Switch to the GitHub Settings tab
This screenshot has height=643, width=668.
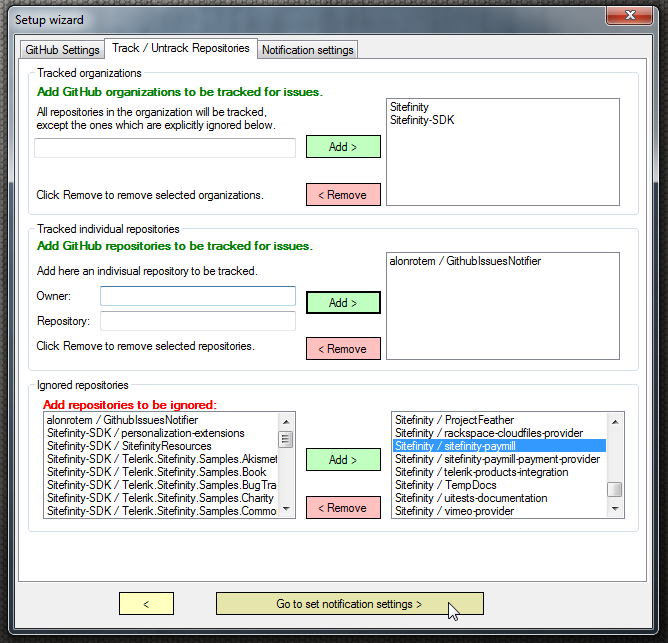(x=62, y=50)
